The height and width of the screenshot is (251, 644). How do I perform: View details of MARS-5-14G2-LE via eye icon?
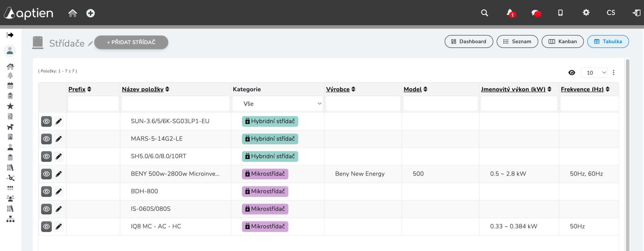click(x=46, y=139)
